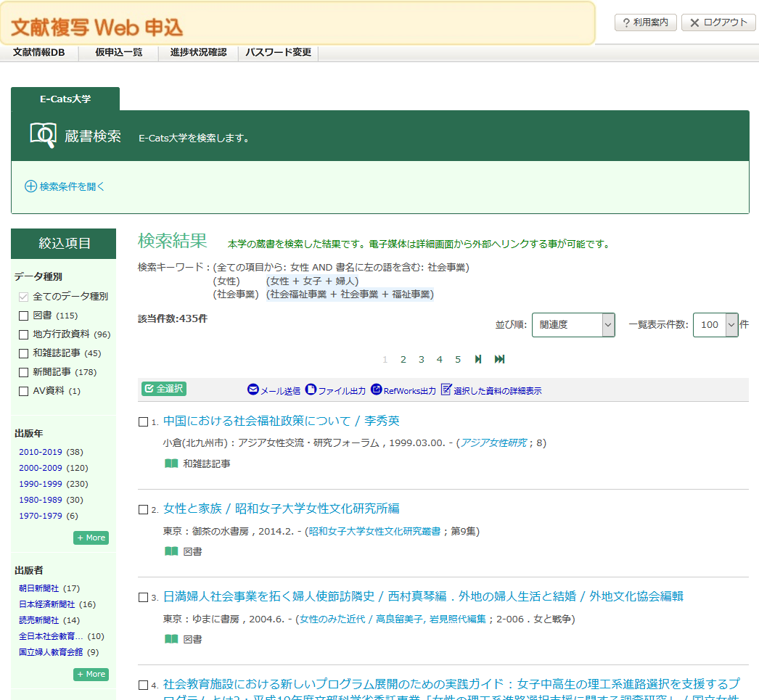
Task: Filter by publication year 1980-1989
Action: (41, 500)
